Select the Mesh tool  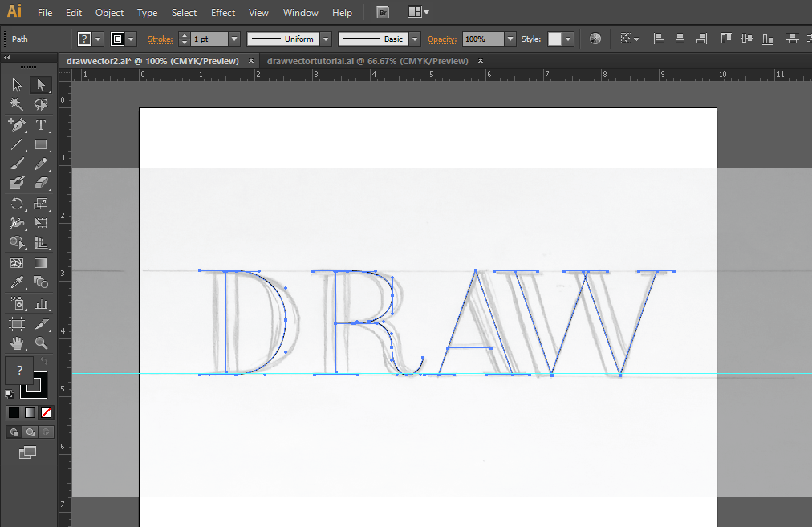tap(17, 263)
